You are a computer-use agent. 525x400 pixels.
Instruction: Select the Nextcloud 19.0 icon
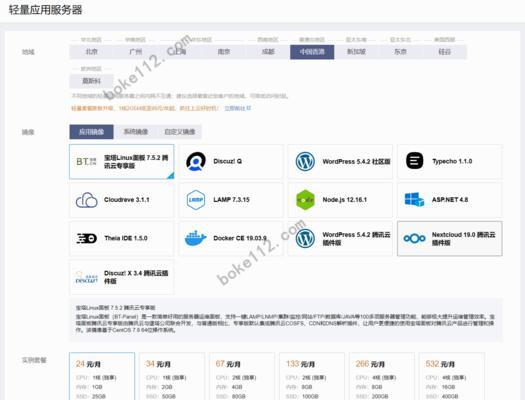[x=414, y=238]
